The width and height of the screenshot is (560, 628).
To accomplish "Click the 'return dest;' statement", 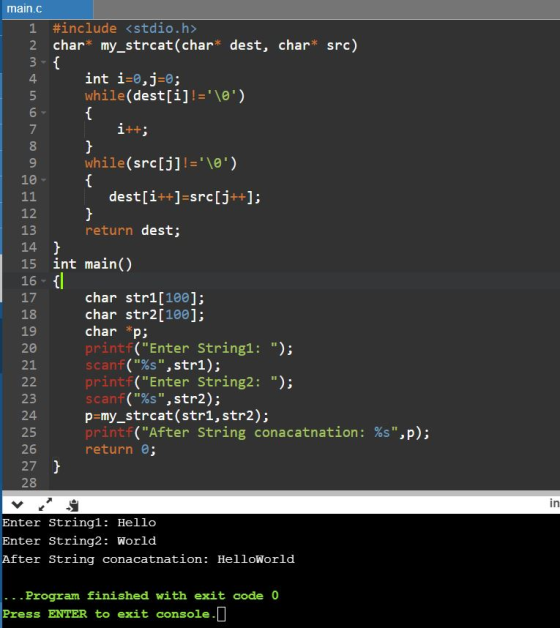I will [x=133, y=230].
